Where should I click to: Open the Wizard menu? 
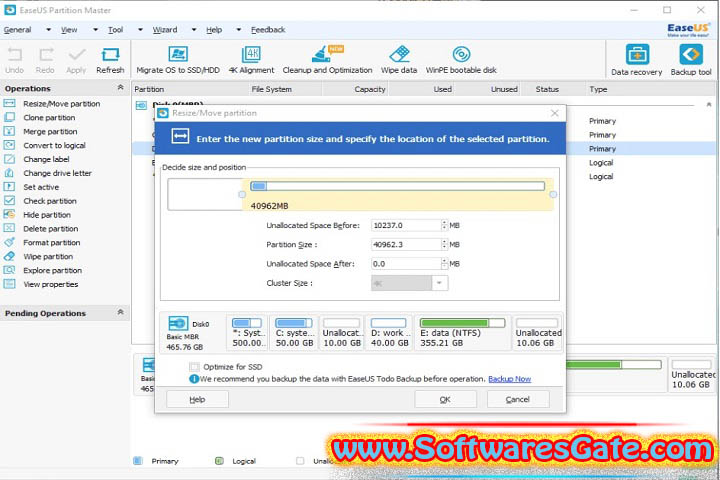pos(165,30)
